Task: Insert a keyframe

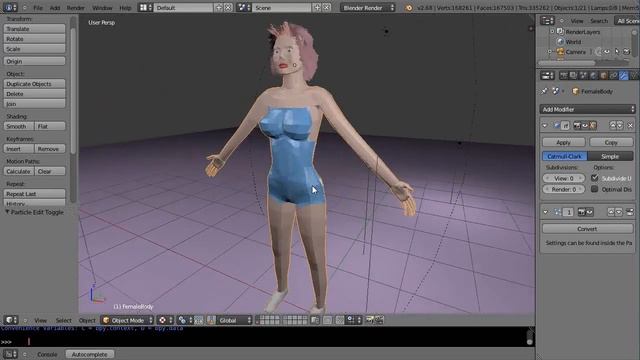Action: (19, 149)
